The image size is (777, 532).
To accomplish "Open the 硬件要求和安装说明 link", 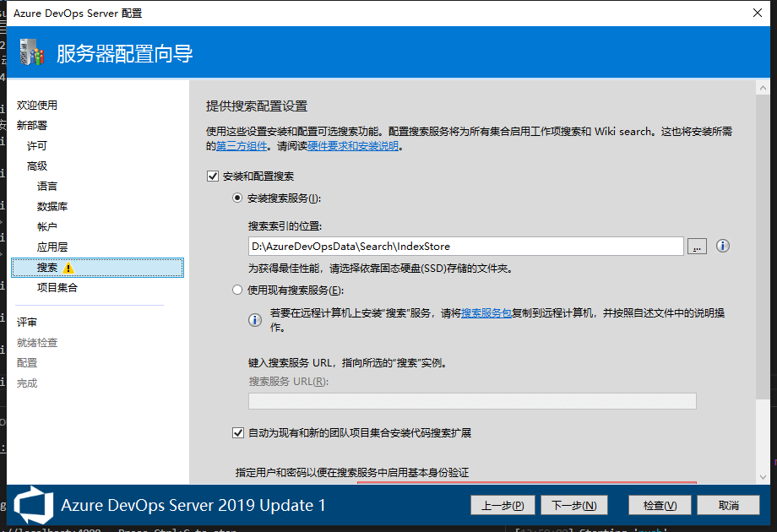I will click(x=353, y=146).
